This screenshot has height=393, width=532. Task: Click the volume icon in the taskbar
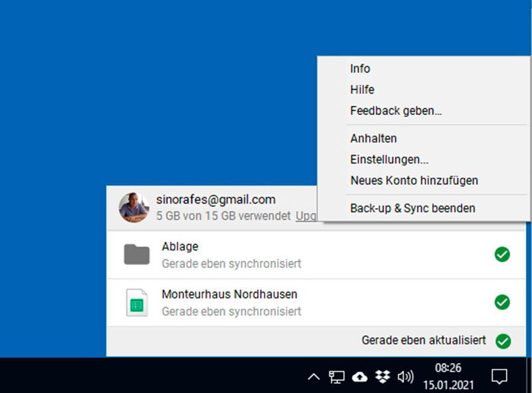[404, 376]
